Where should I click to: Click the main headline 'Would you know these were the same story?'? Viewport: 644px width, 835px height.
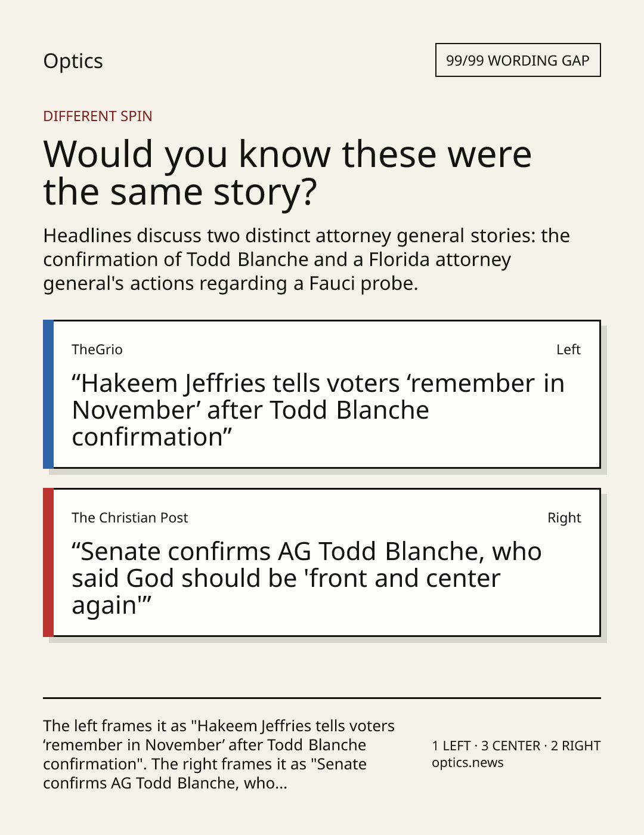[287, 172]
